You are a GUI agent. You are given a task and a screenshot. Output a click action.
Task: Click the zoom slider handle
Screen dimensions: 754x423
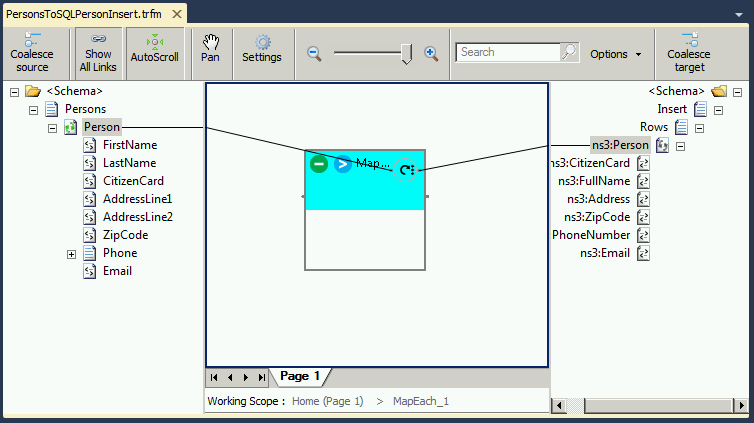pyautogui.click(x=406, y=54)
